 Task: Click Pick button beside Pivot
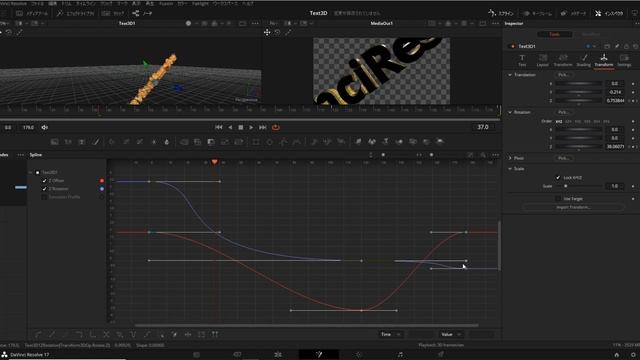[x=563, y=158]
